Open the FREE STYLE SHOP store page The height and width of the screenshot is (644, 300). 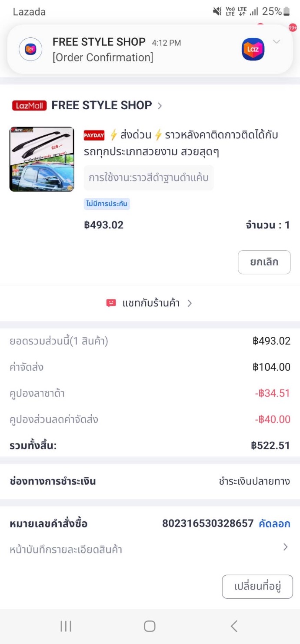click(x=101, y=105)
